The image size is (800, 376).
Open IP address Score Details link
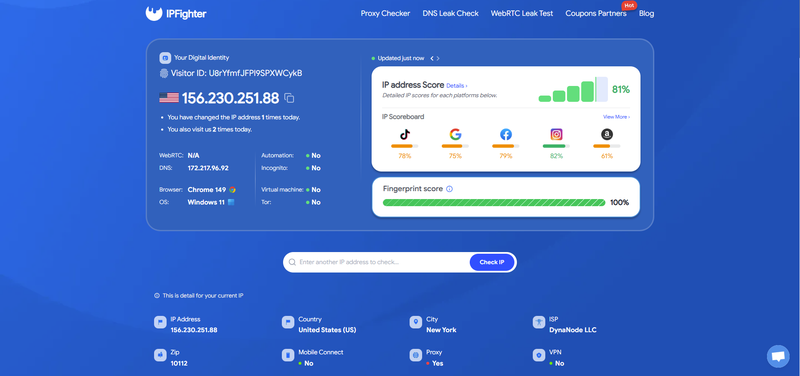[457, 86]
